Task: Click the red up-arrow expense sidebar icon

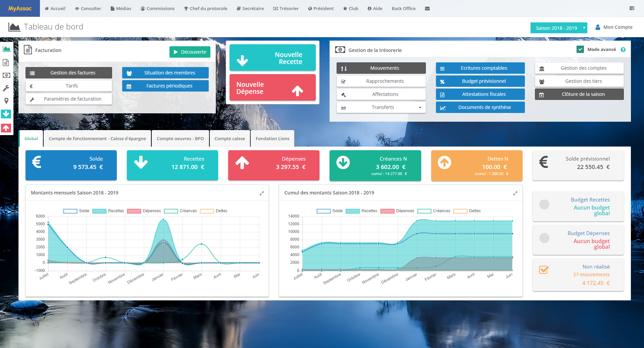Action: 6,128
